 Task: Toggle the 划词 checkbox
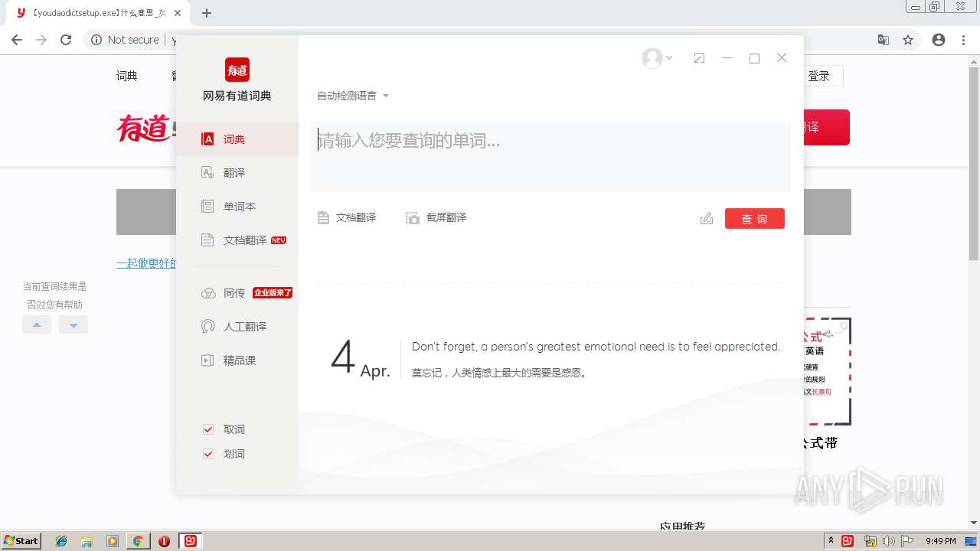[x=207, y=454]
